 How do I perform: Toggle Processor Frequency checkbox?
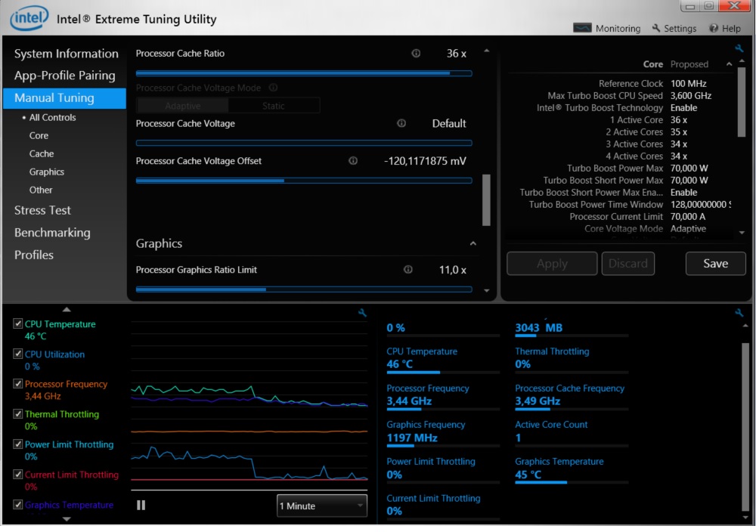pyautogui.click(x=18, y=384)
